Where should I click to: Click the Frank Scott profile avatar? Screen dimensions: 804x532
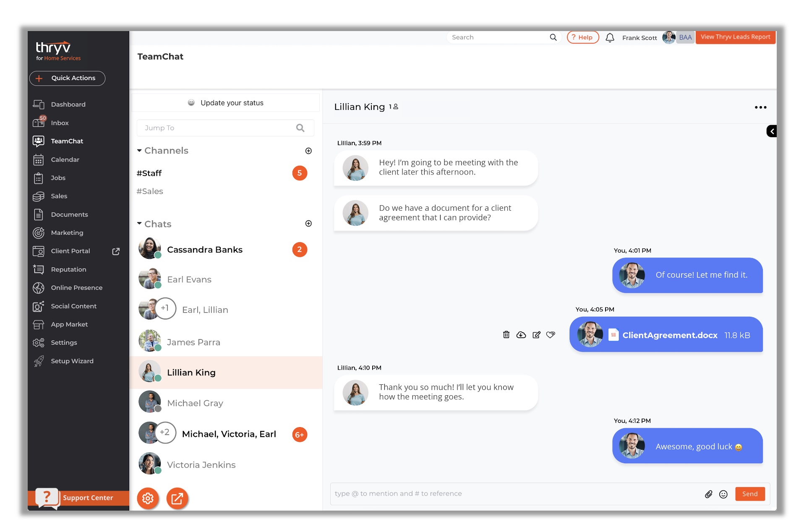coord(669,37)
